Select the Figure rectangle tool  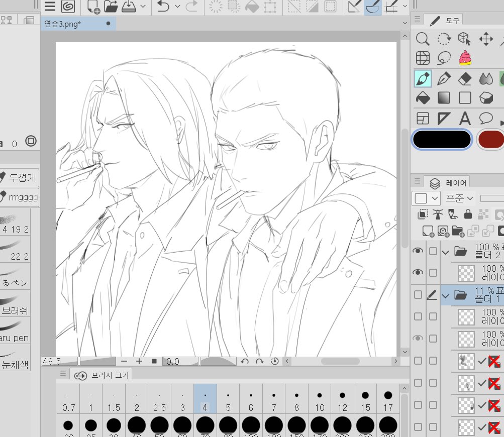tap(465, 98)
